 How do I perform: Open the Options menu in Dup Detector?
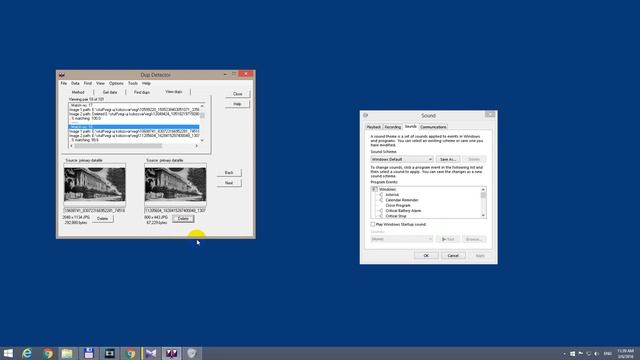click(x=116, y=83)
